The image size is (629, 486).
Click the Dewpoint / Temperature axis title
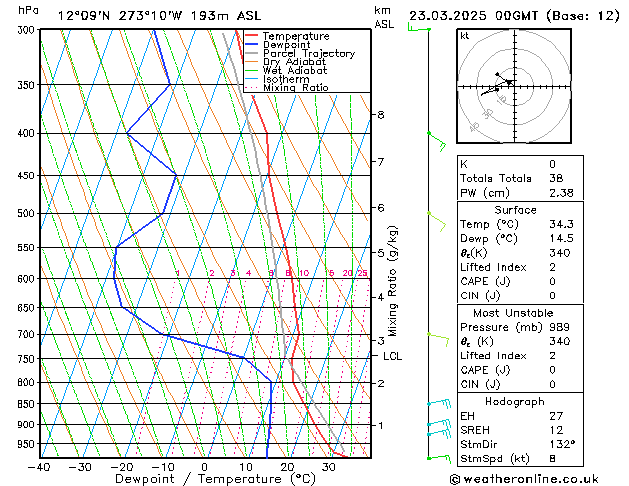[216, 479]
